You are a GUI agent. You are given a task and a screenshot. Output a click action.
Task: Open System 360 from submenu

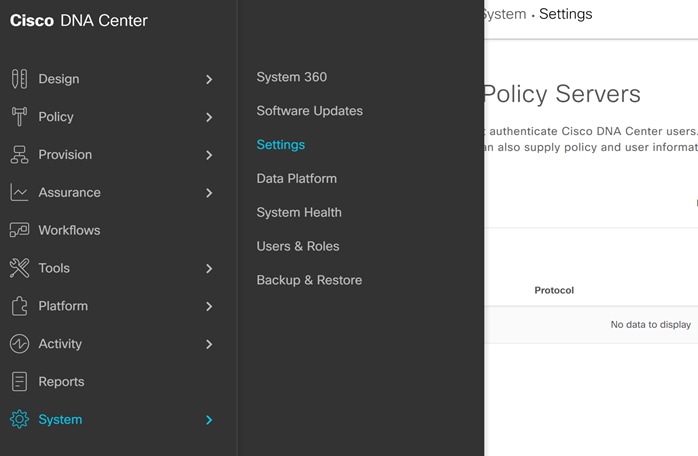(292, 77)
